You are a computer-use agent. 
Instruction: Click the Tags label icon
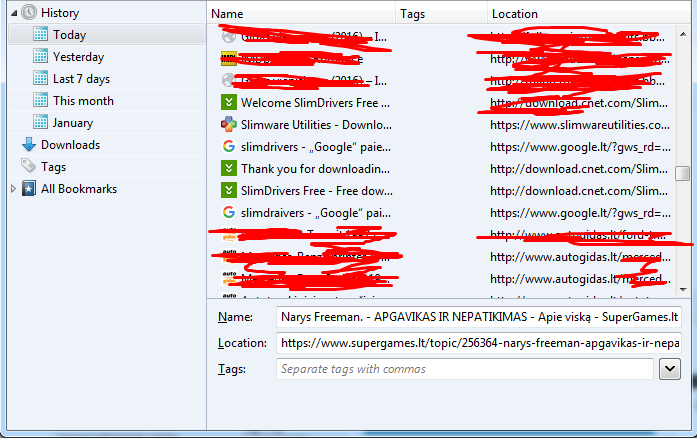point(28,166)
